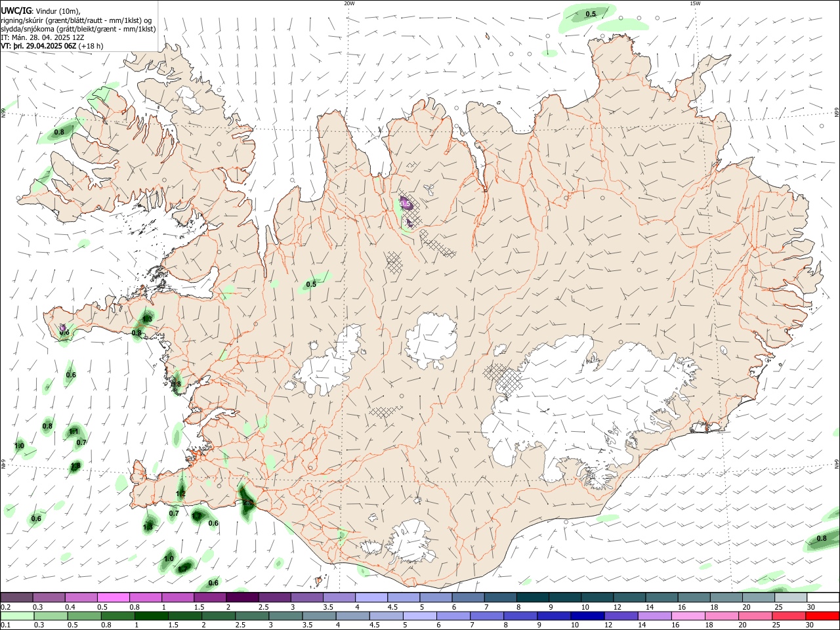840x630 pixels.
Task: Click the bold UWC/IG title text
Action: coord(15,11)
